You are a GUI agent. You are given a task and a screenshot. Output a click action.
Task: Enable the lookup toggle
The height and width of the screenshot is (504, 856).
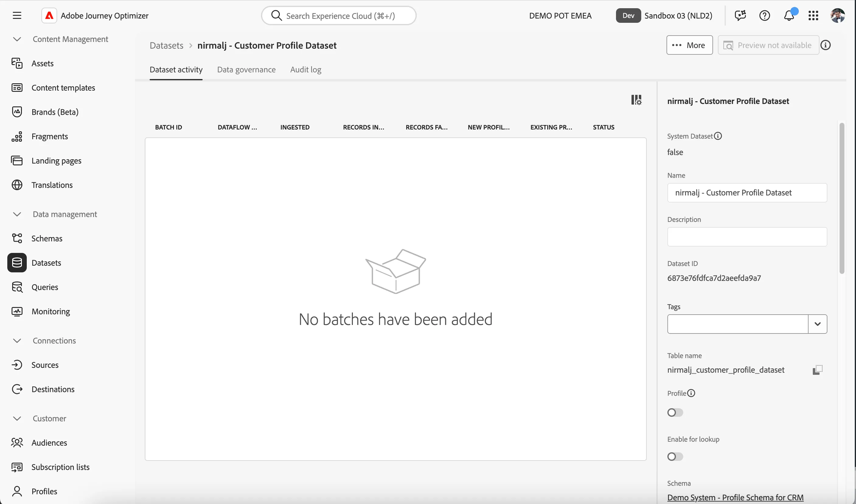[675, 457]
